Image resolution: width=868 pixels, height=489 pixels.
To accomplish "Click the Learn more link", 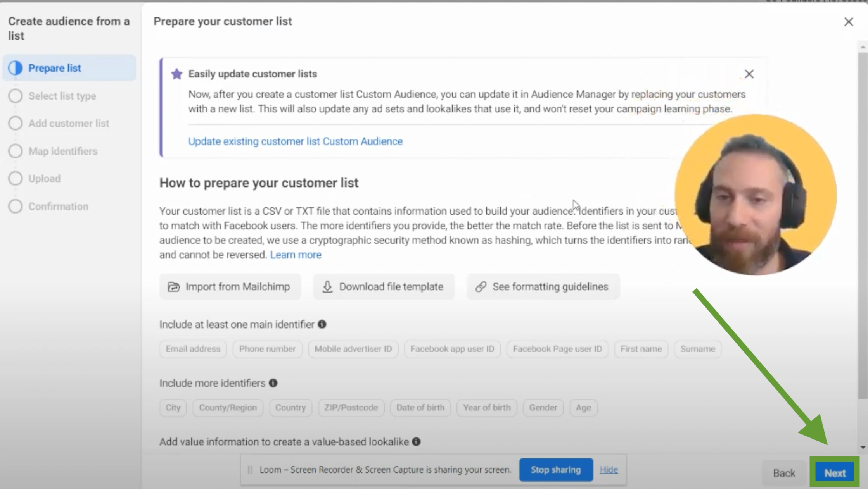I will 296,255.
